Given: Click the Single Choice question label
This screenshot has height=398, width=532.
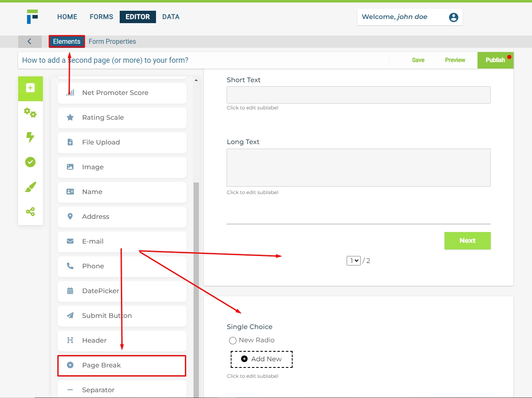Looking at the screenshot, I should pyautogui.click(x=250, y=327).
